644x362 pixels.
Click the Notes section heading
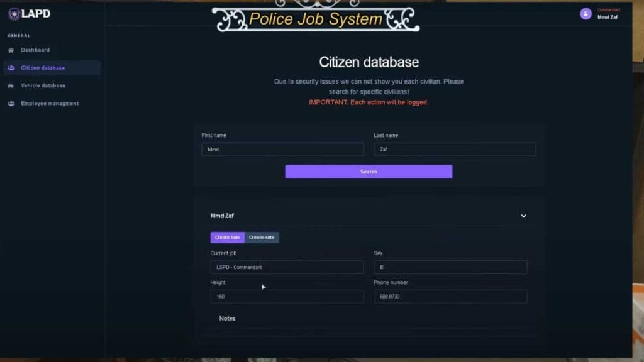227,319
